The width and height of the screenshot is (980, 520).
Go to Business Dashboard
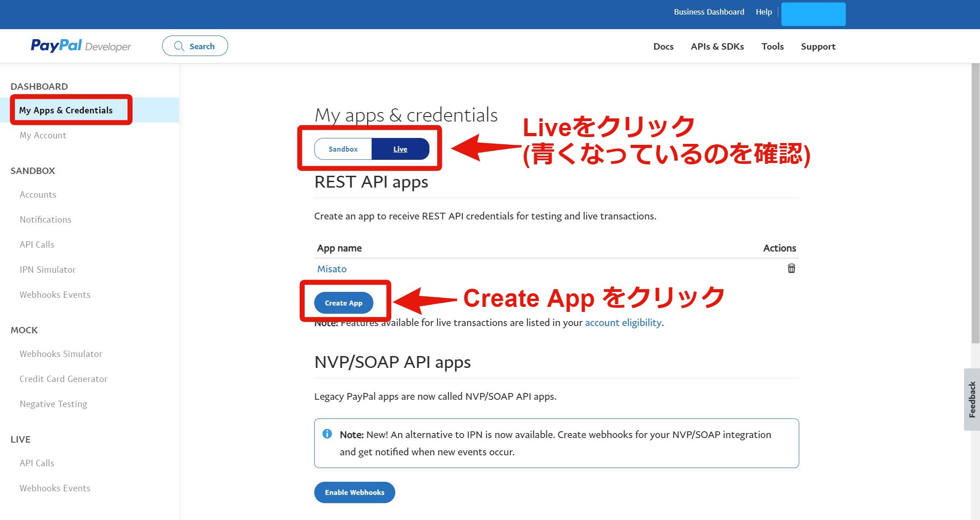709,12
